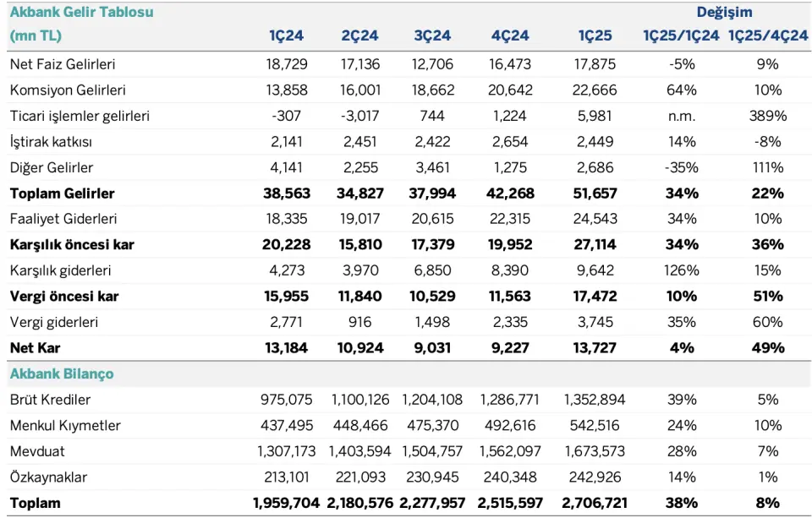
Task: Click the 38% change in Toplam row
Action: 682,503
